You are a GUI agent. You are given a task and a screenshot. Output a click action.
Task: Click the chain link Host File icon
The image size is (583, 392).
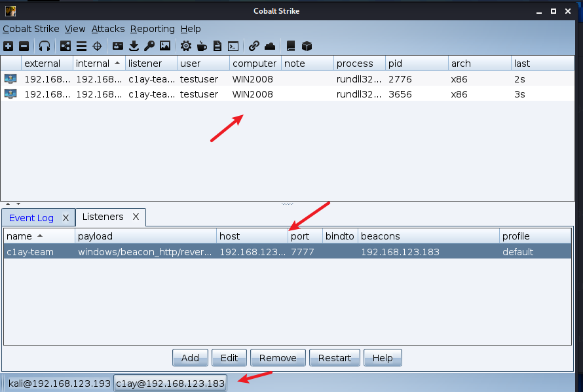point(254,46)
